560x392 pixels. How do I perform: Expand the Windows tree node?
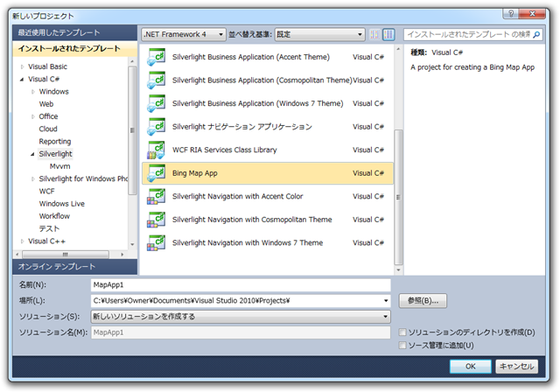pyautogui.click(x=33, y=92)
